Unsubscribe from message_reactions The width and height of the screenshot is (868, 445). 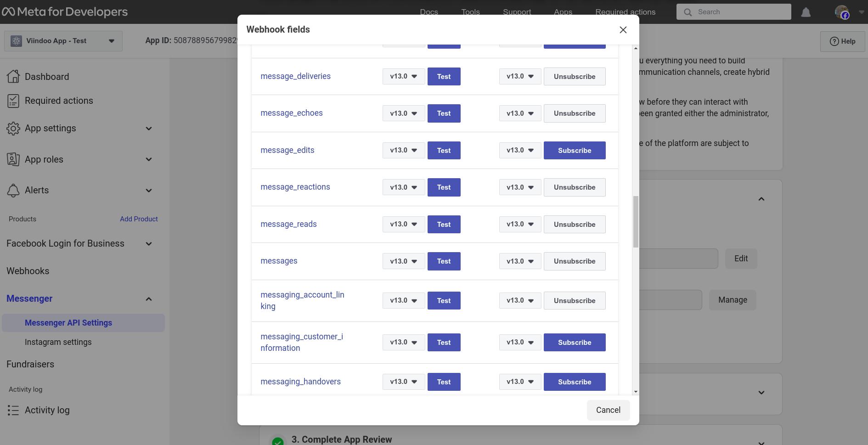coord(575,187)
